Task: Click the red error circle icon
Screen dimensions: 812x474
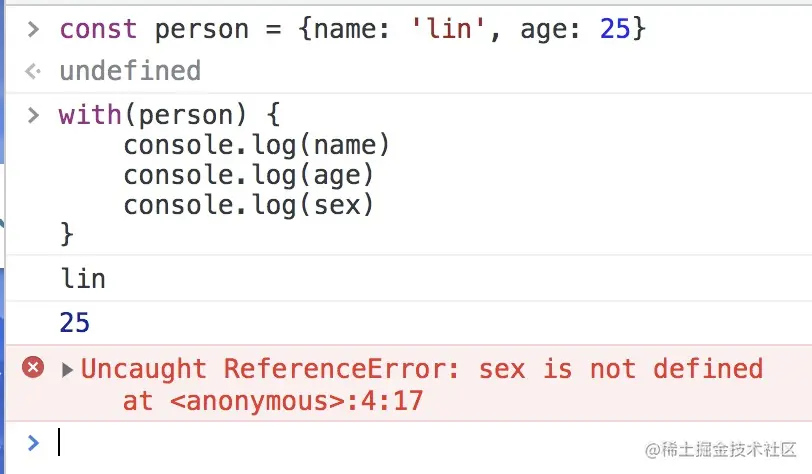Action: [x=33, y=367]
